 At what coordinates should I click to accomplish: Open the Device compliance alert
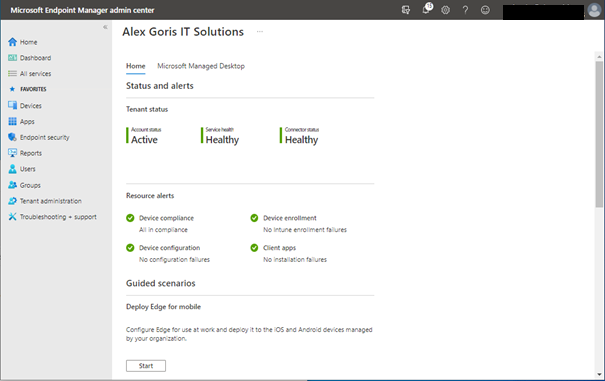click(166, 218)
